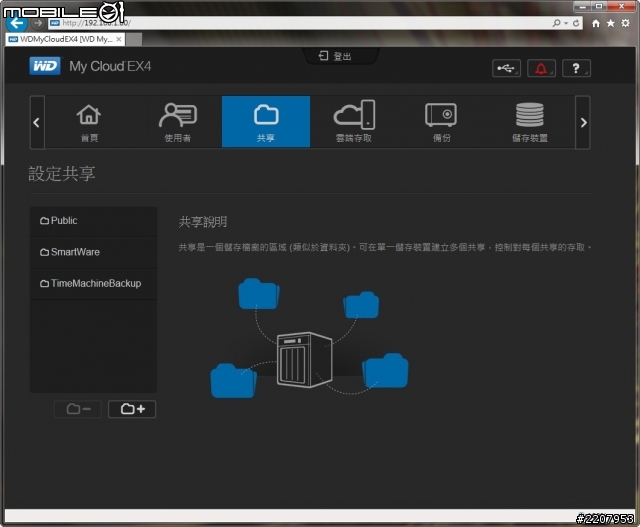
Task: Click the left arrow of navigation carousel
Action: [37, 122]
